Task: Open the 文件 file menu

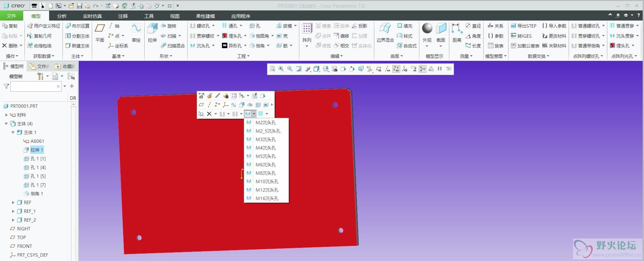Action: click(11, 16)
